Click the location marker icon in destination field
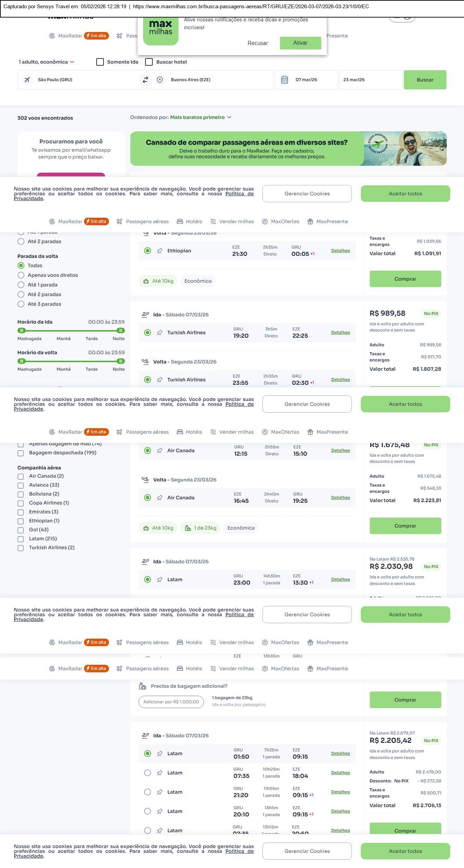This screenshot has height=868, width=464. (x=160, y=80)
